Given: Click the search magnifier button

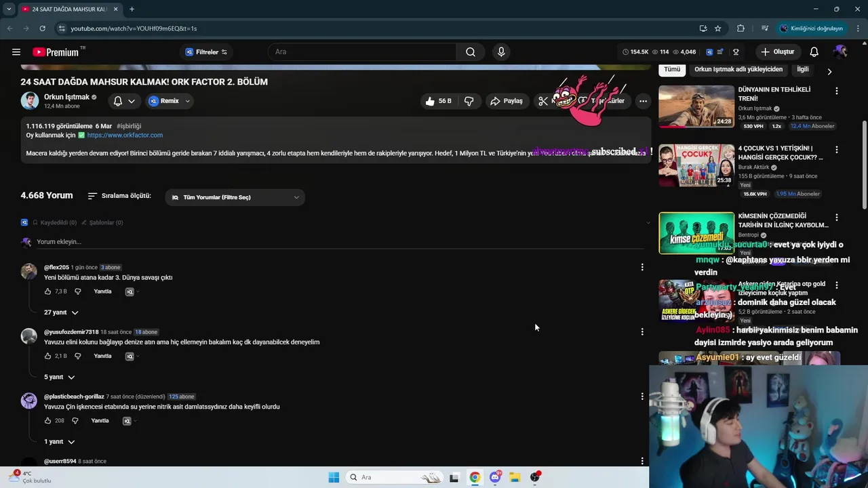Looking at the screenshot, I should pyautogui.click(x=471, y=52).
